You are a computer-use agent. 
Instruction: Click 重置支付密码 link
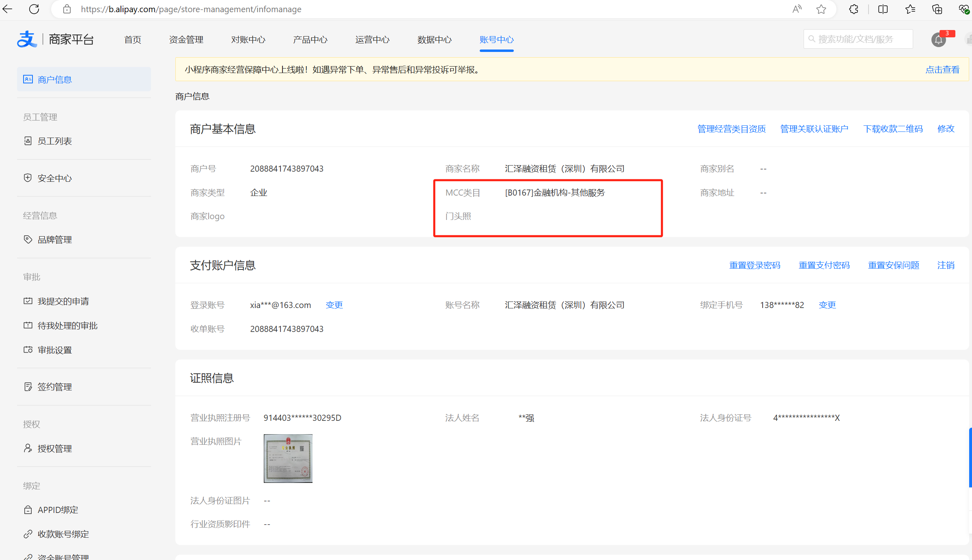(824, 265)
